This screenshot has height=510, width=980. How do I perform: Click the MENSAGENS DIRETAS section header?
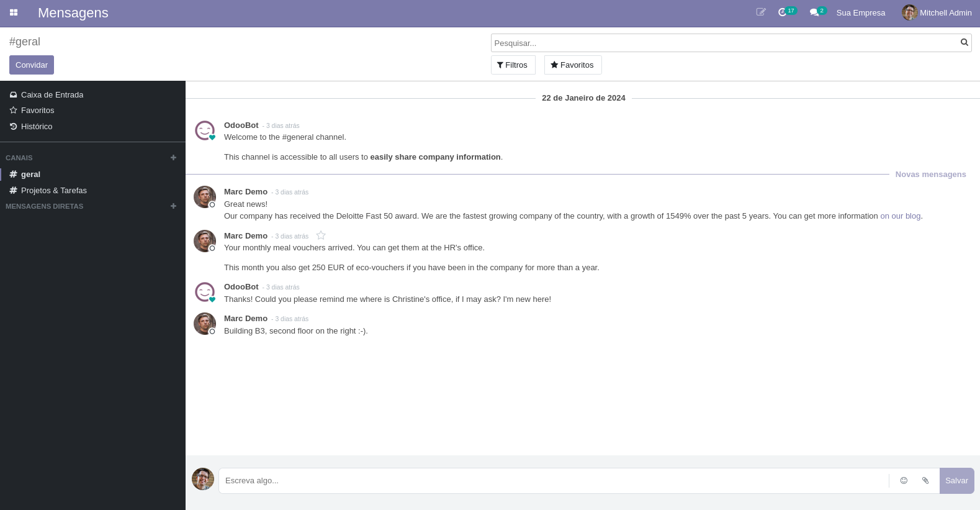(45, 206)
